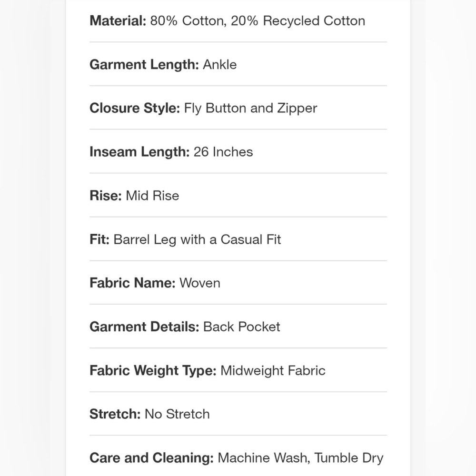Select the "Woven" value
Viewport: 476px width, 476px height.
pos(199,283)
